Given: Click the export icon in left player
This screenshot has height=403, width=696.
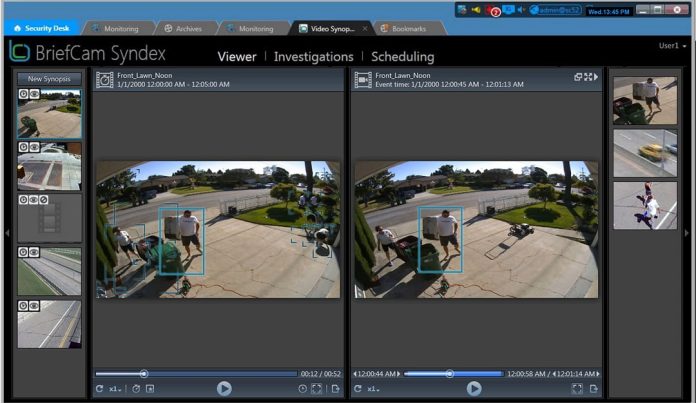Looking at the screenshot, I should point(336,388).
